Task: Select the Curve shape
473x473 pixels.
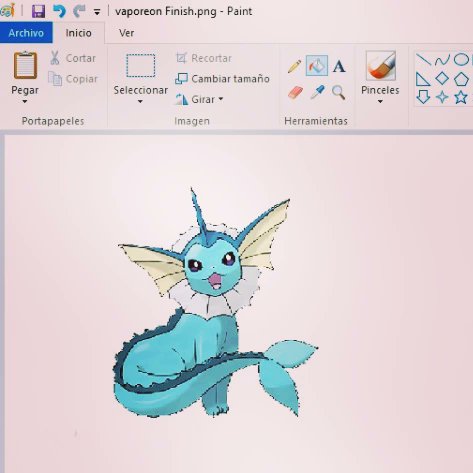Action: (442, 60)
